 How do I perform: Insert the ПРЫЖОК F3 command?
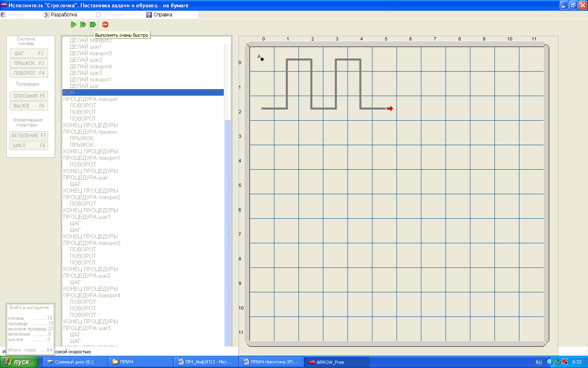(29, 63)
